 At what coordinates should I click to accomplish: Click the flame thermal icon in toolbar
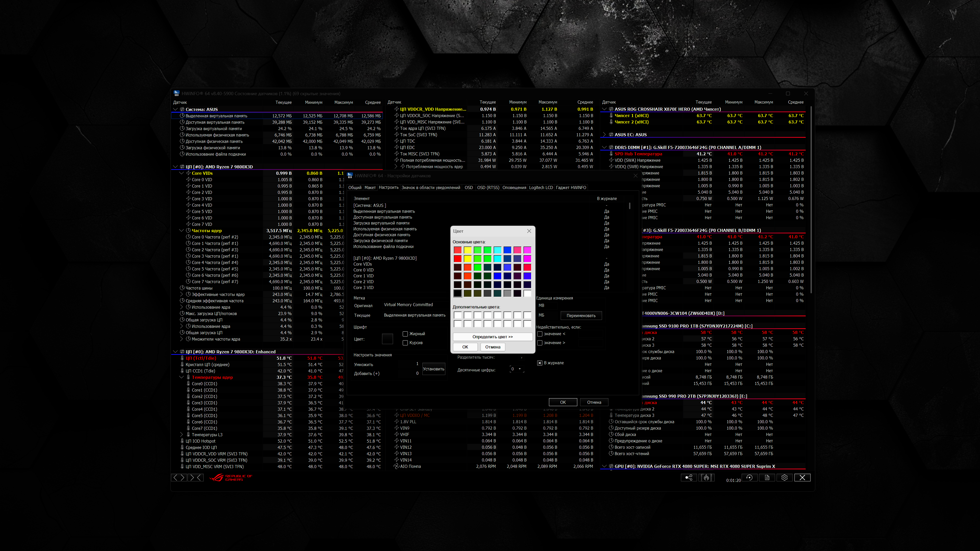[706, 478]
